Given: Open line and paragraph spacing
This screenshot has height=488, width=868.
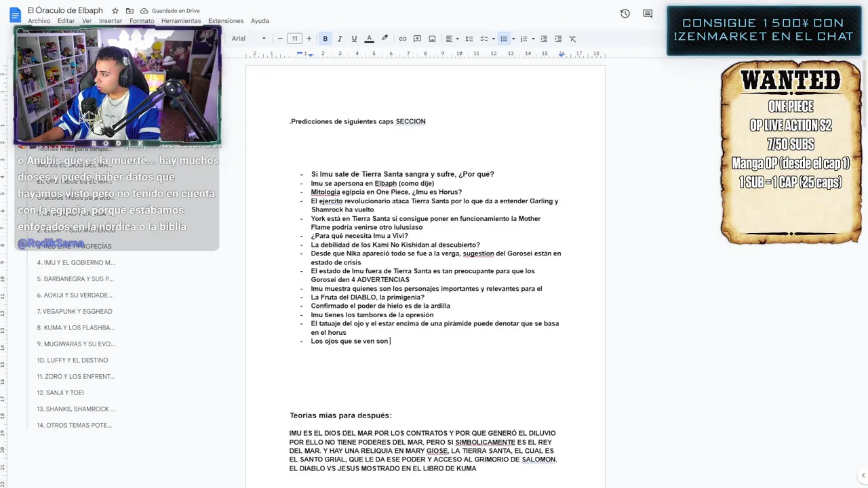Looking at the screenshot, I should click(x=469, y=39).
